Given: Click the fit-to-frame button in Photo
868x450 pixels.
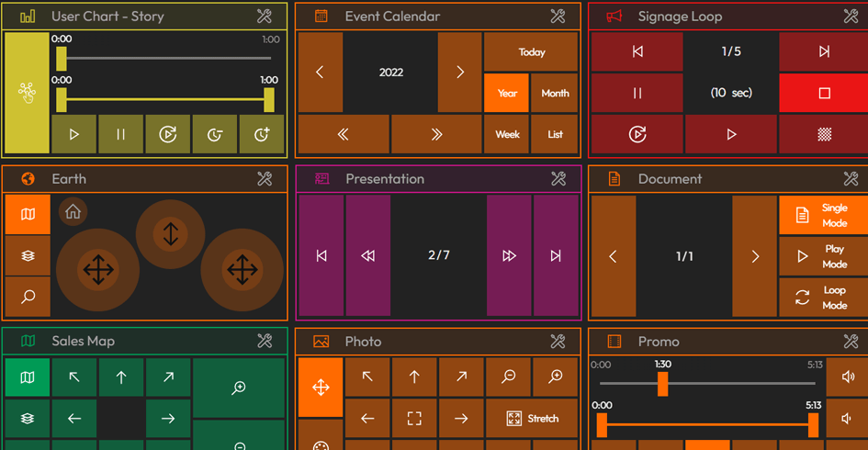Looking at the screenshot, I should 414,419.
